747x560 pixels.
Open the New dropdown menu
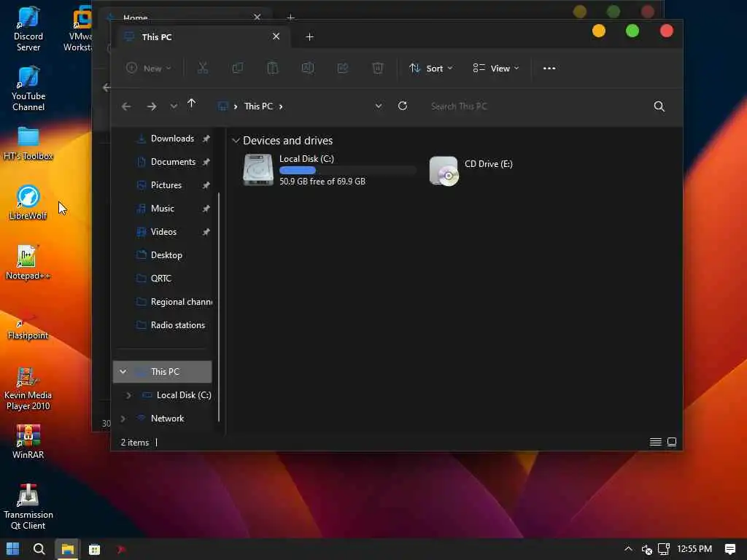[x=149, y=68]
